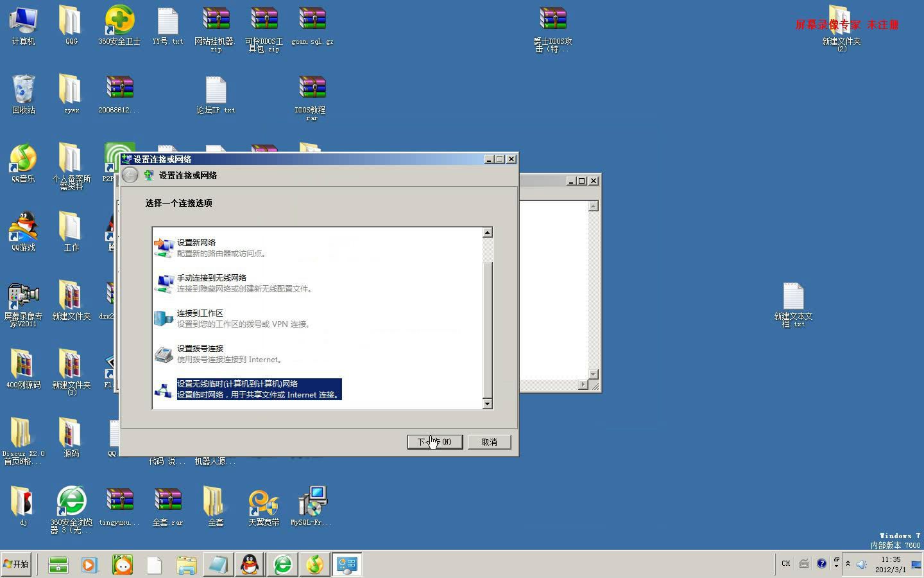The width and height of the screenshot is (924, 578).
Task: Open 360安全浏览器 from the desktop
Action: [x=71, y=502]
